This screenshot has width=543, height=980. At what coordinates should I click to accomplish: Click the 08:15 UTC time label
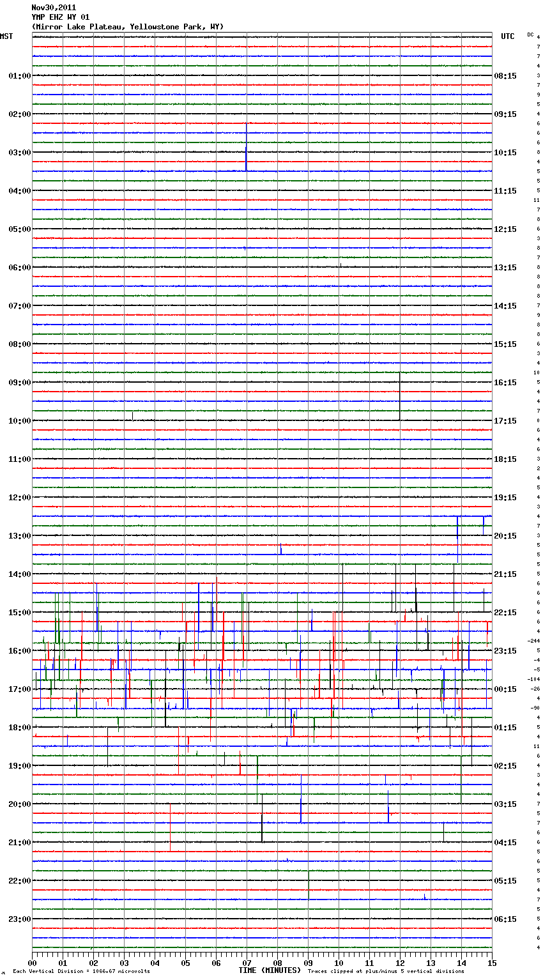(x=505, y=76)
